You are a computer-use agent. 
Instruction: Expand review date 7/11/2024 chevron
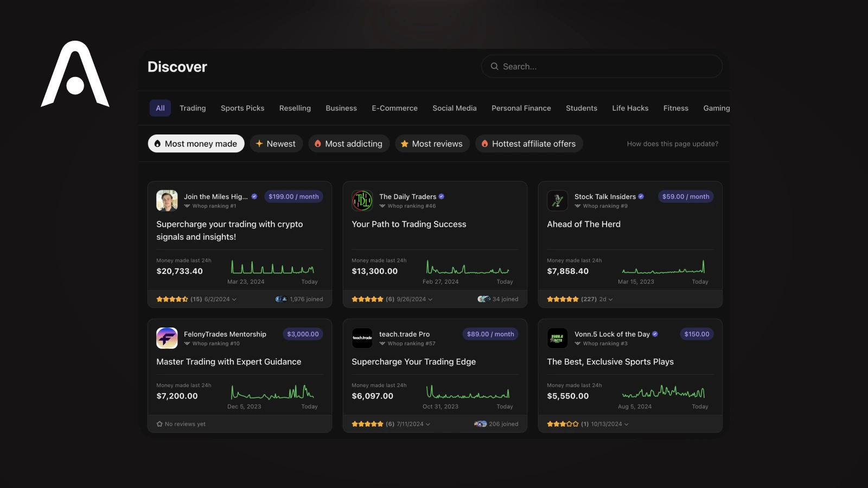pyautogui.click(x=428, y=424)
